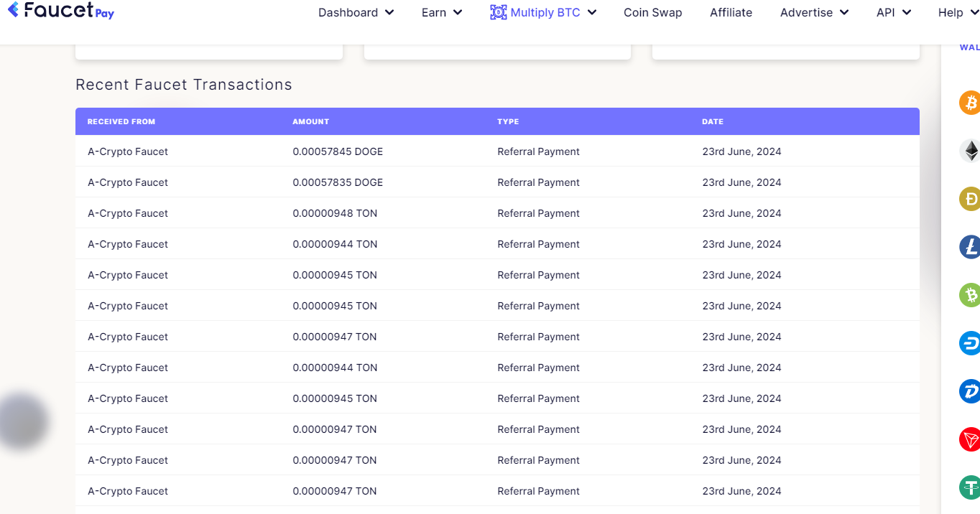Choose the Litecoin wallet icon
980x514 pixels.
click(970, 247)
